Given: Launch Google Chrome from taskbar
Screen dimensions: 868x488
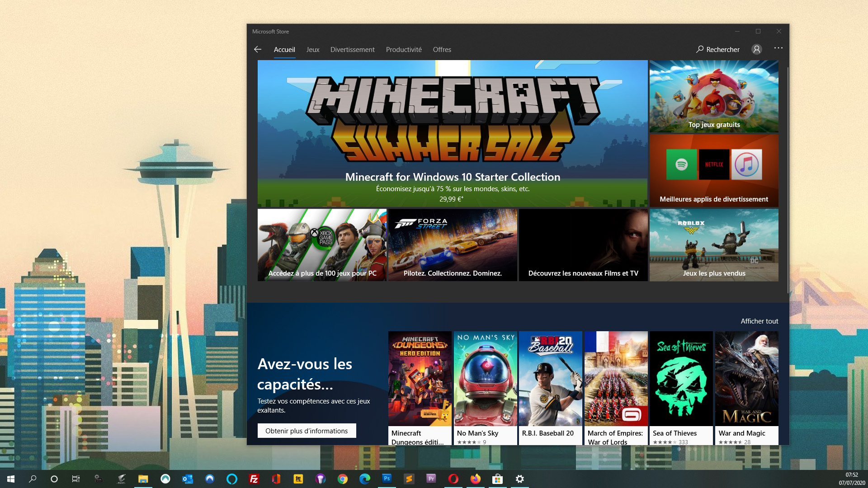Looking at the screenshot, I should pos(342,479).
